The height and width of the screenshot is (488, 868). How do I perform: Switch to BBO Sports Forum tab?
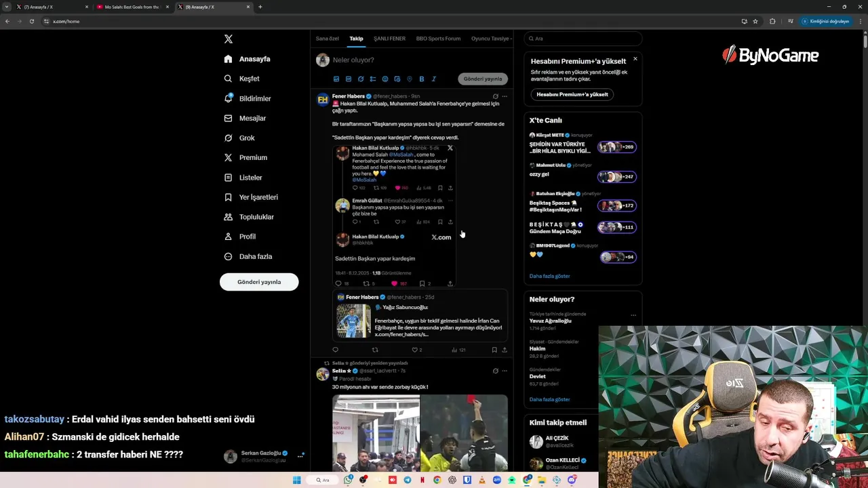click(438, 39)
